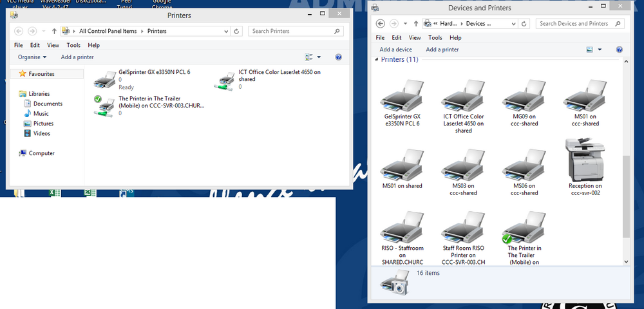This screenshot has width=644, height=309.
Task: Click Search Devices and Printers field
Action: [x=580, y=24]
